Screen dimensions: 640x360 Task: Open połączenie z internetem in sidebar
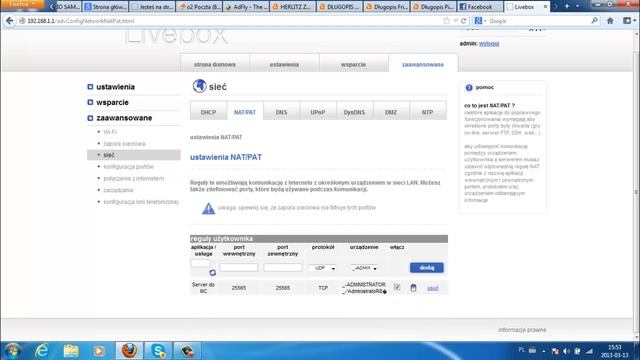click(x=133, y=178)
